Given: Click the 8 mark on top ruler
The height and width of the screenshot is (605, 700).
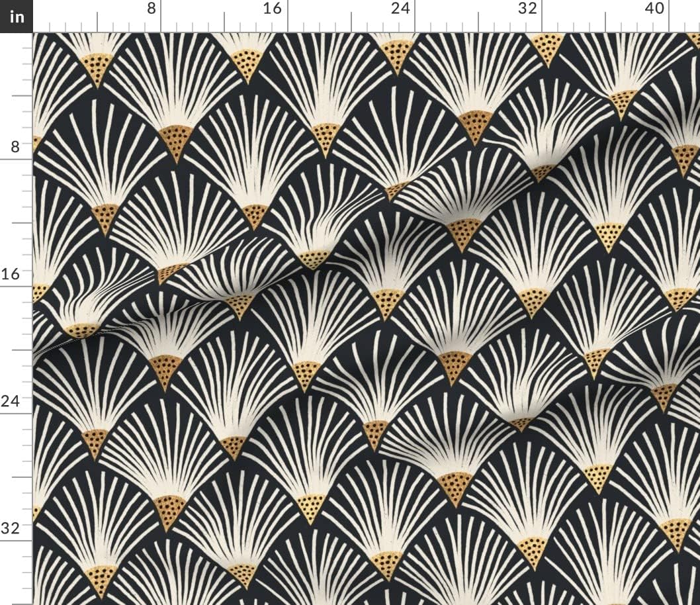Looking at the screenshot, I should tap(152, 8).
